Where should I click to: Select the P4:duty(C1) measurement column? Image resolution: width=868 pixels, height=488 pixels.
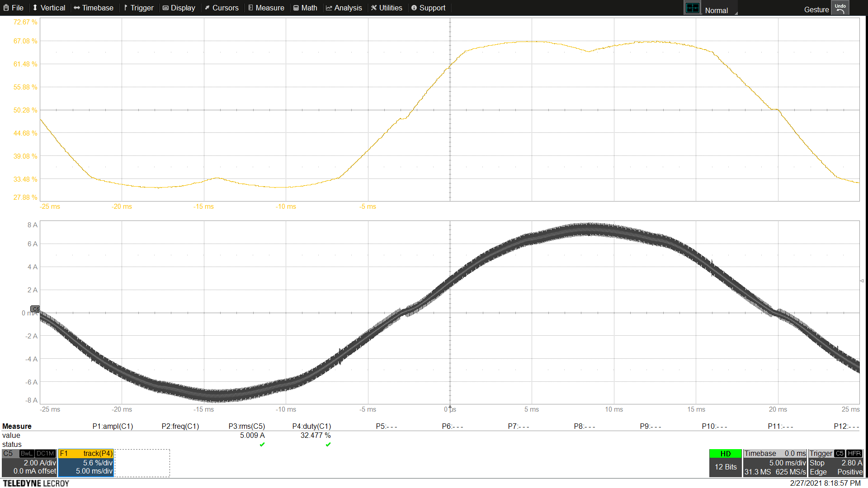(x=311, y=426)
